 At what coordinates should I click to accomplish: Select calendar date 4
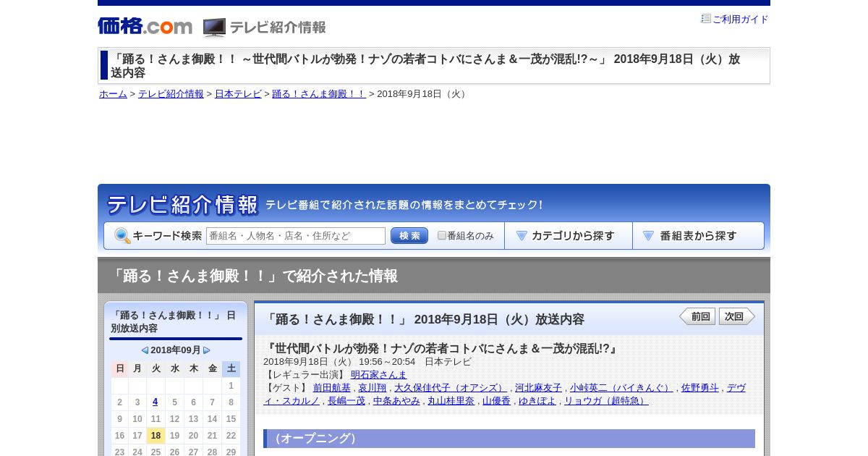[156, 402]
